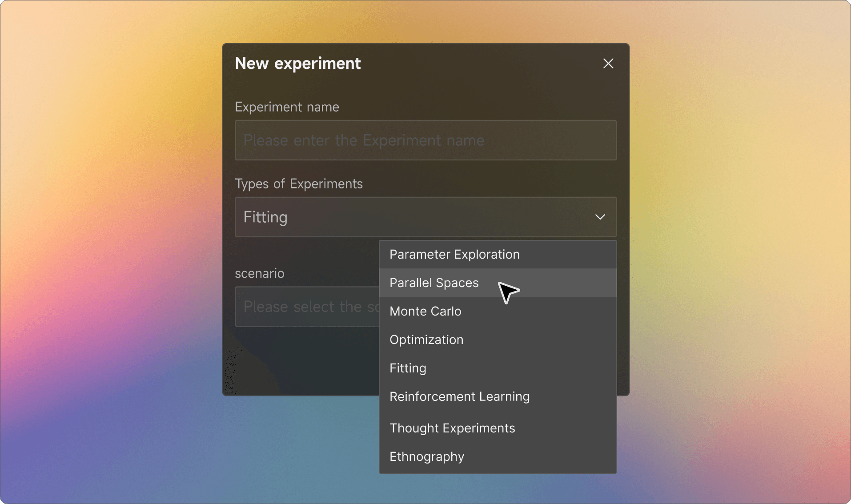
Task: Select Parameter Exploration from the list
Action: [454, 255]
